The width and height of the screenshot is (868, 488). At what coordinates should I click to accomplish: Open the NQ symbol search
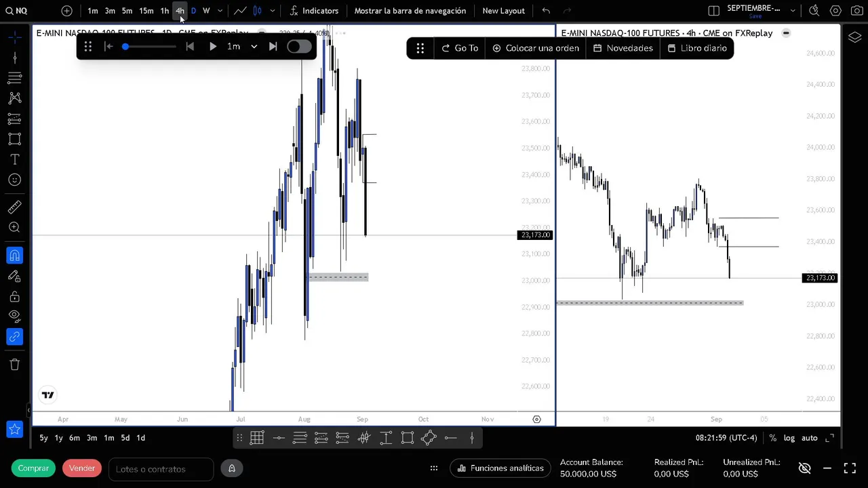pyautogui.click(x=16, y=11)
